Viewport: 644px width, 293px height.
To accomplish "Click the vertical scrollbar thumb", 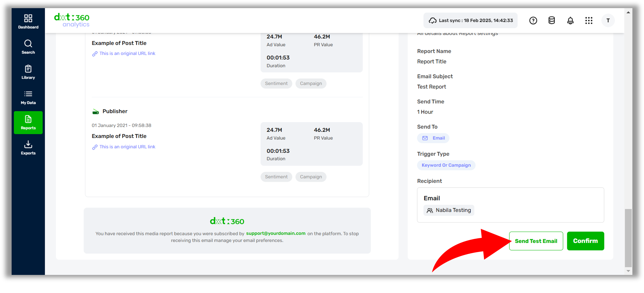I will pyautogui.click(x=628, y=238).
